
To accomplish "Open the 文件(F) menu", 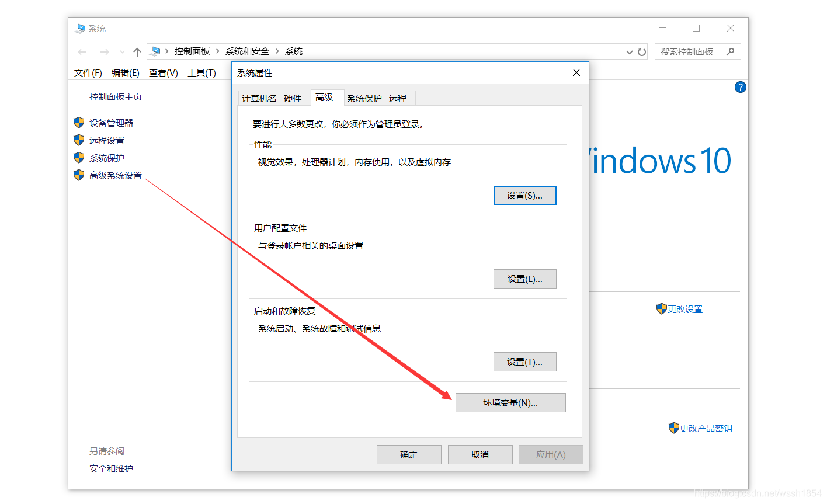I will [88, 73].
